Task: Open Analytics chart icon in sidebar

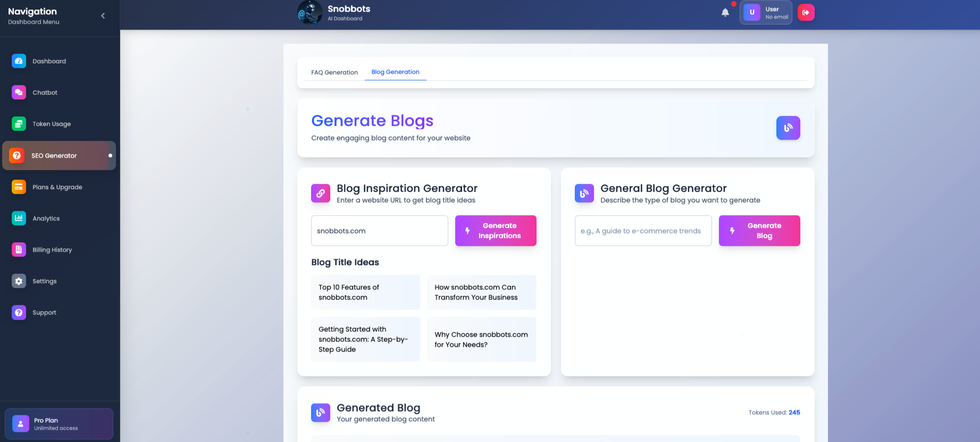Action: pos(19,218)
